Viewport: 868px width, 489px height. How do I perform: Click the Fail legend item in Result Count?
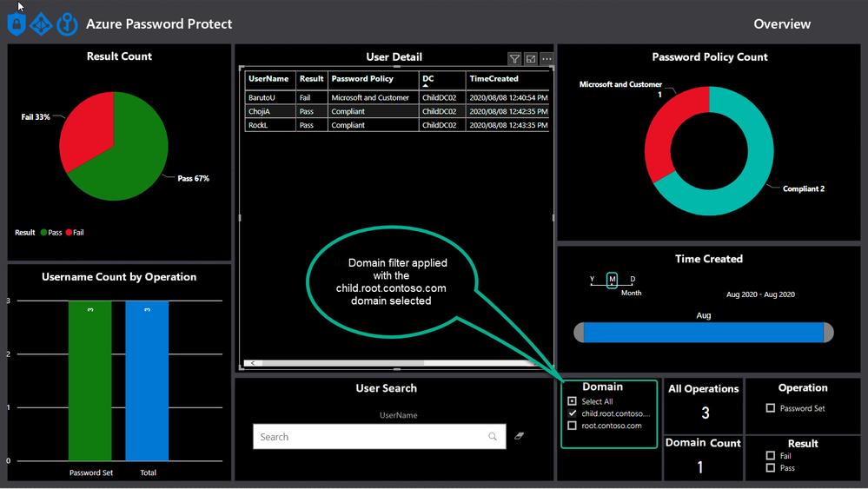[x=75, y=232]
